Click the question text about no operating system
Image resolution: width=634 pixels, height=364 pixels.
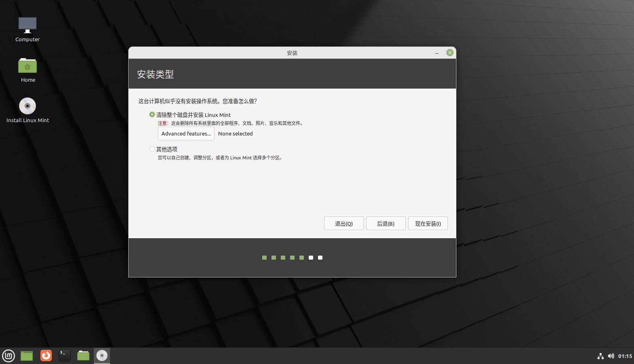click(x=198, y=101)
